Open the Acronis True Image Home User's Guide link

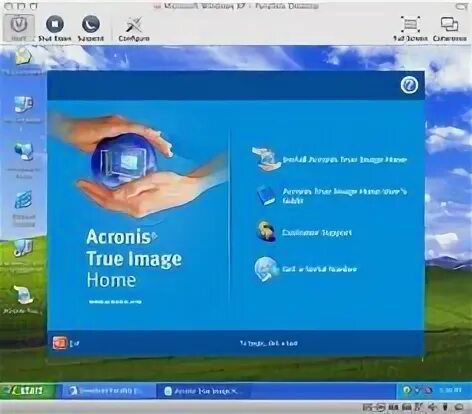click(x=345, y=196)
